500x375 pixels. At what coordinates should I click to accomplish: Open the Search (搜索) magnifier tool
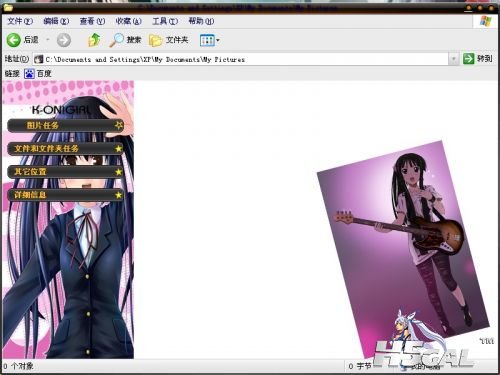tap(126, 40)
